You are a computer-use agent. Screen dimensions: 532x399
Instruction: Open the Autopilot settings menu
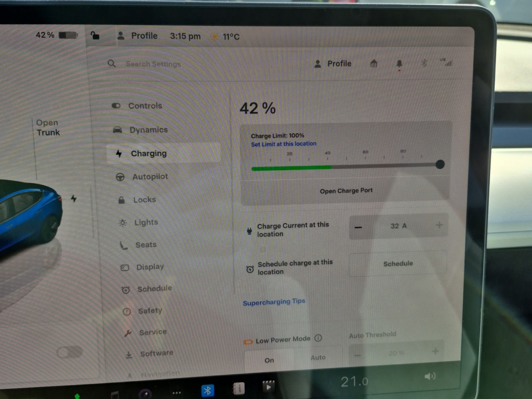click(150, 177)
